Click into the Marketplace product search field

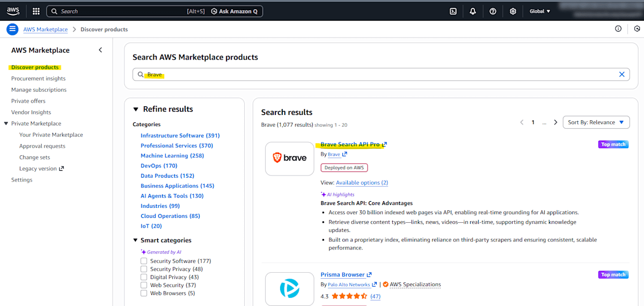[x=376, y=75]
